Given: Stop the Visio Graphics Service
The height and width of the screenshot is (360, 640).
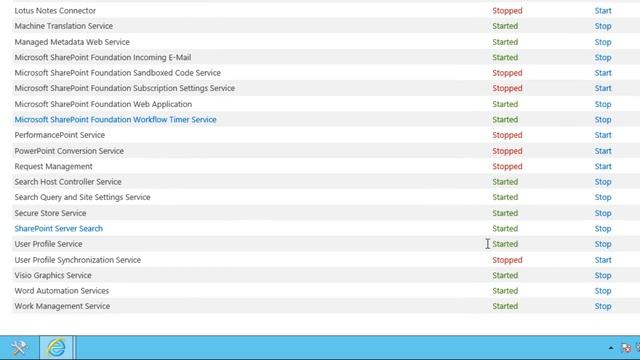Looking at the screenshot, I should (x=603, y=276).
